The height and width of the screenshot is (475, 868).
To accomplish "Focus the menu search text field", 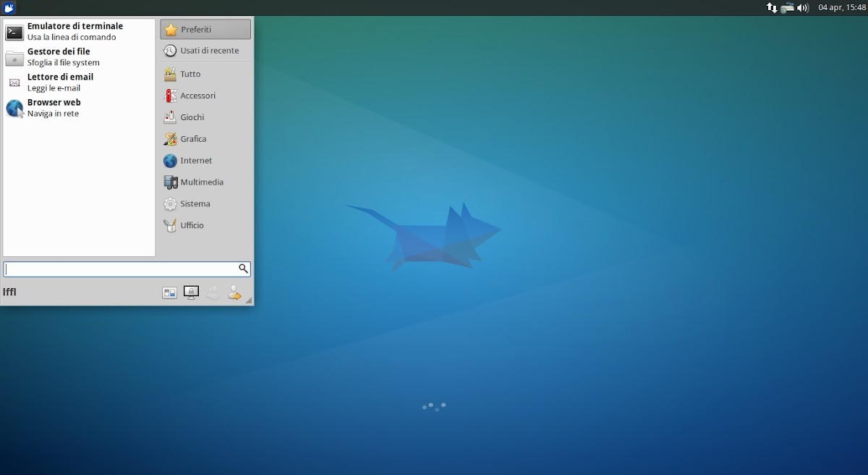I will [x=120, y=269].
